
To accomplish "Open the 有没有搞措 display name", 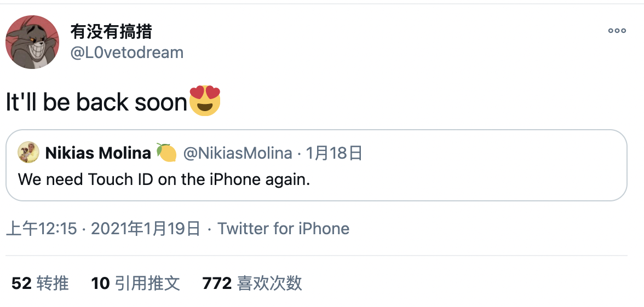I will coord(111,32).
